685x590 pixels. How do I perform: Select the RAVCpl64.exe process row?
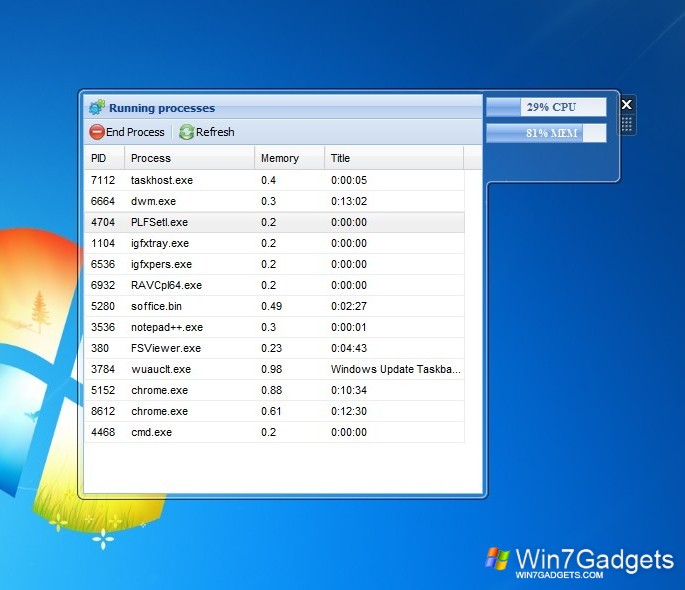click(x=274, y=285)
